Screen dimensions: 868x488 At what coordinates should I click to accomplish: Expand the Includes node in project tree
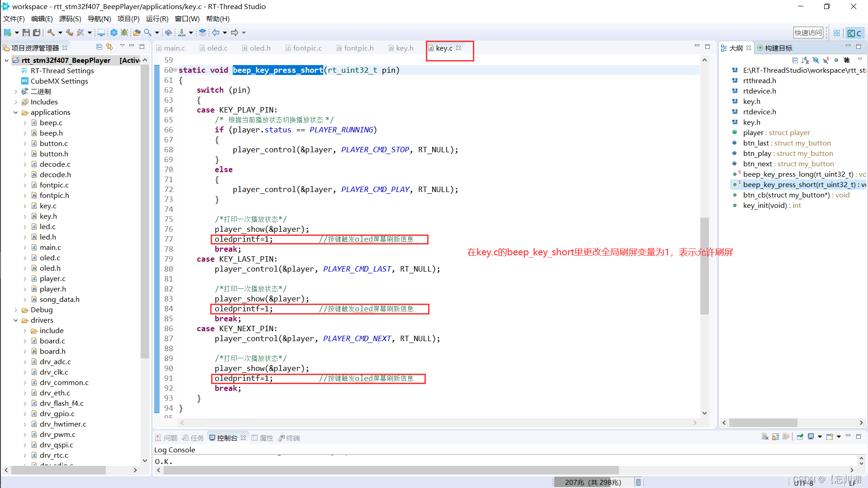click(x=16, y=102)
